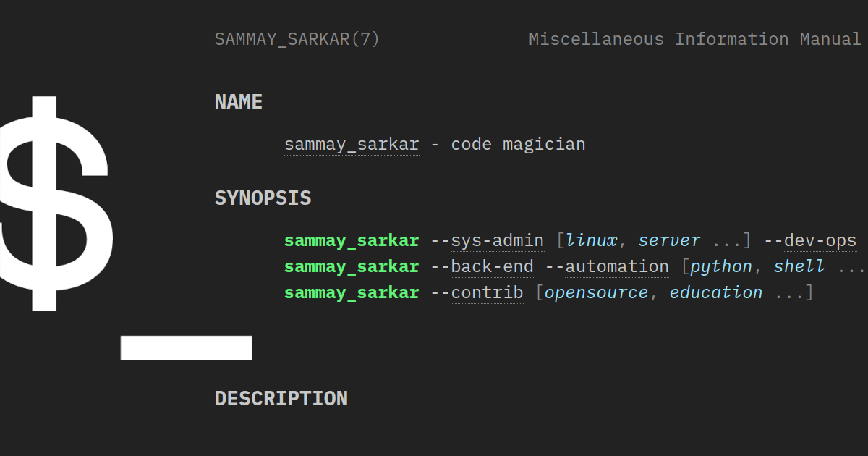
Task: Click the white underscore cursor block
Action: (x=186, y=347)
